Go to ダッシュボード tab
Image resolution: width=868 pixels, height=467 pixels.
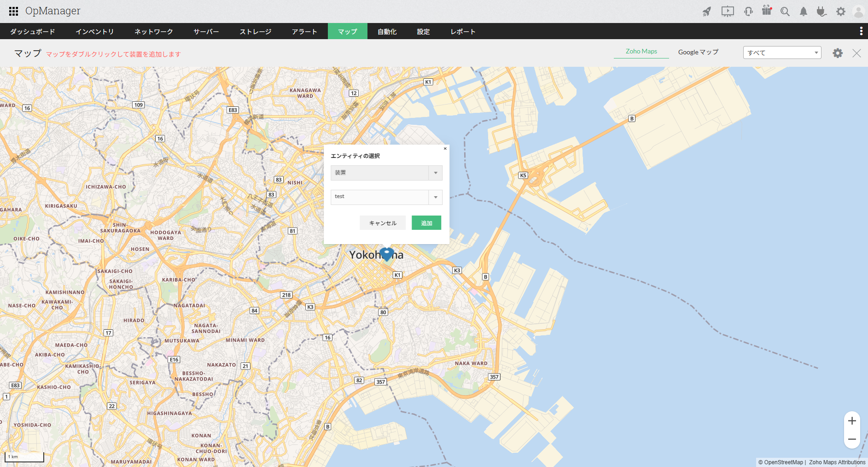[33, 31]
